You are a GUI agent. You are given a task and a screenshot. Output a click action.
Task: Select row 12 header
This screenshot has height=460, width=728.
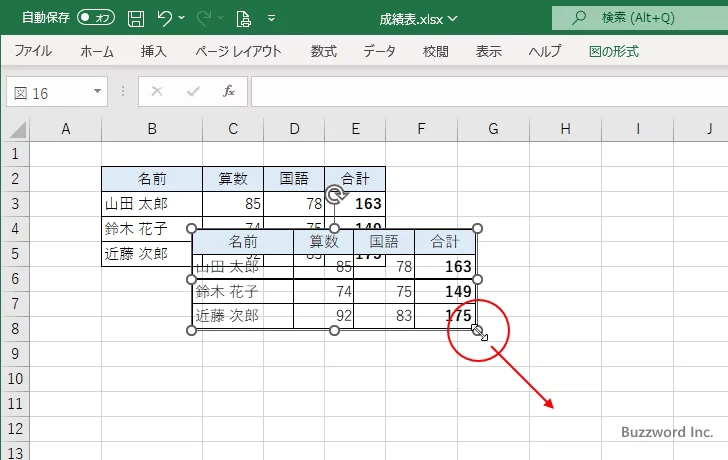pyautogui.click(x=15, y=428)
